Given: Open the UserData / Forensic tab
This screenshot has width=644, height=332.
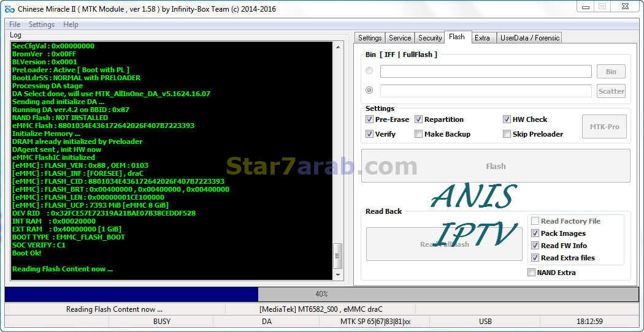Looking at the screenshot, I should pos(529,38).
